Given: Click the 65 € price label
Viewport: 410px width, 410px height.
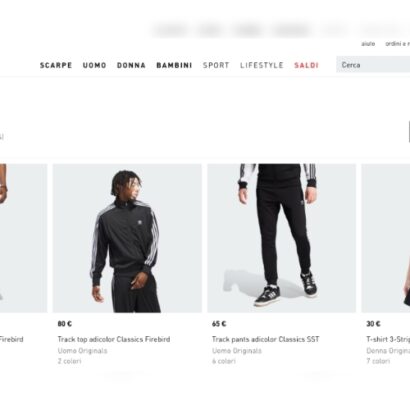Looking at the screenshot, I should 219,324.
